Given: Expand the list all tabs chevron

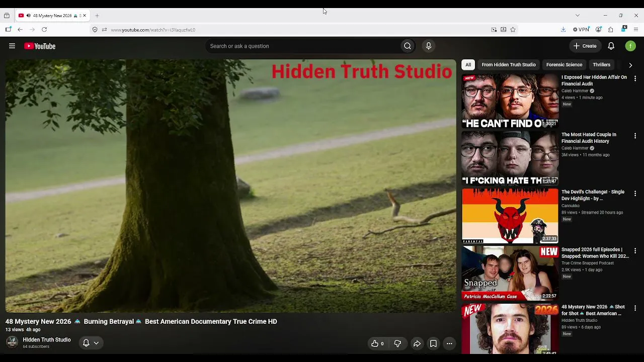Looking at the screenshot, I should tap(577, 16).
